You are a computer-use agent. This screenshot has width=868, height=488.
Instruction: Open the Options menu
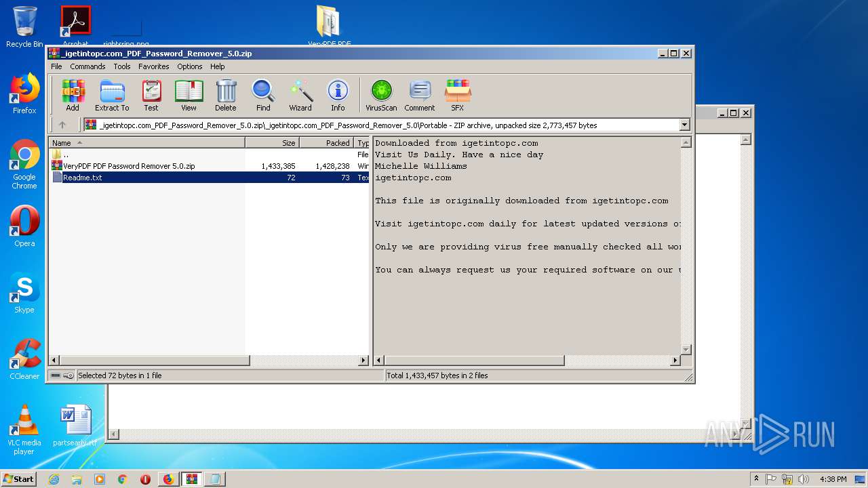190,66
